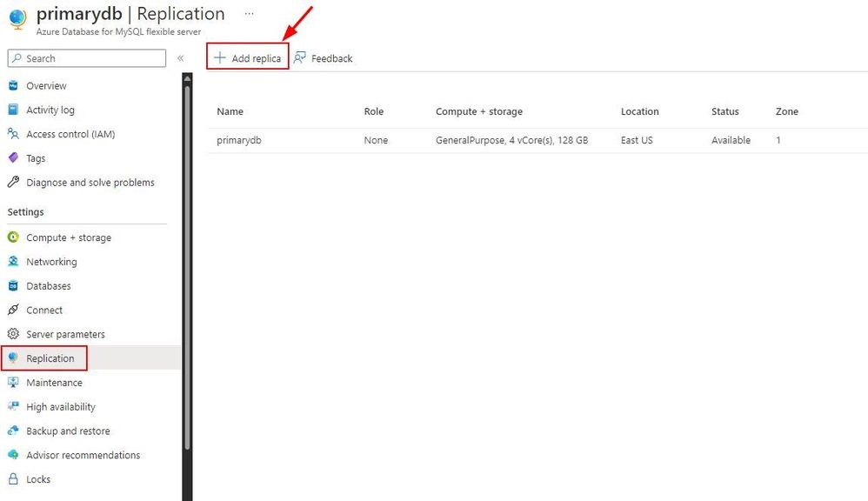The image size is (868, 501).
Task: Click the primarydb | Replication page title
Action: [x=130, y=14]
